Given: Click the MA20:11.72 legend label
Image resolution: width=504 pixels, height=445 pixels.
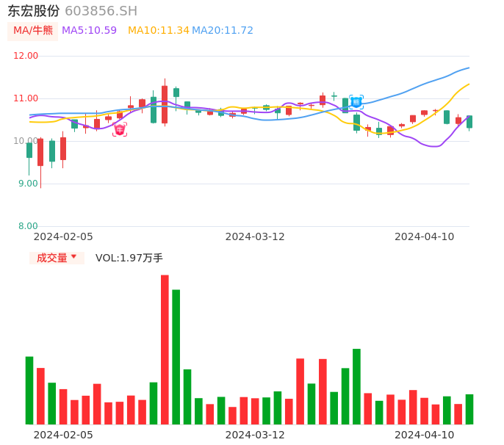Looking at the screenshot, I should coord(223,31).
